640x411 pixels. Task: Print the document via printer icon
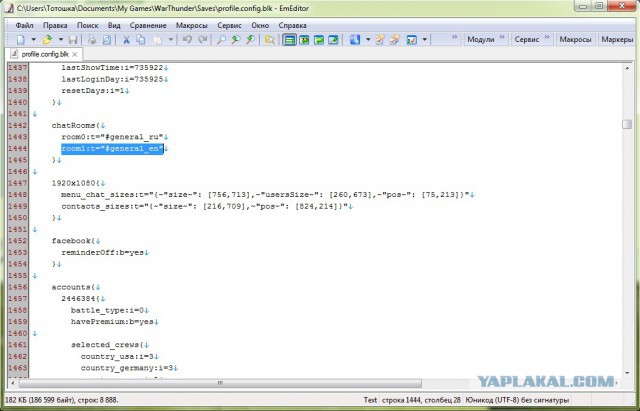tap(92, 40)
